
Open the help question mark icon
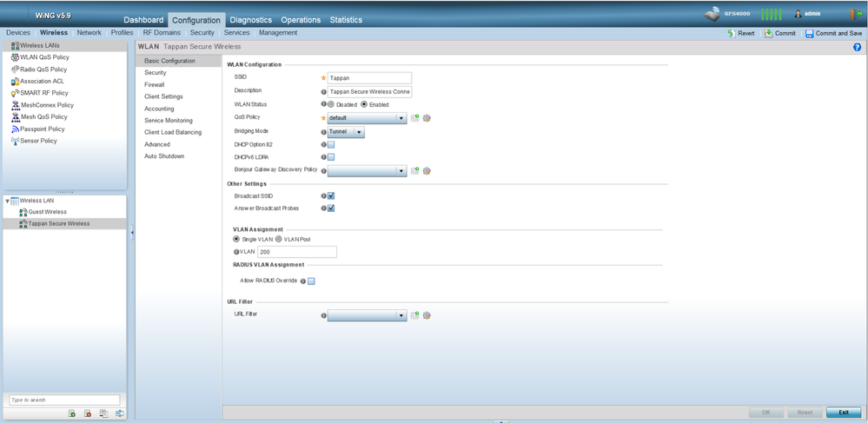(x=858, y=47)
